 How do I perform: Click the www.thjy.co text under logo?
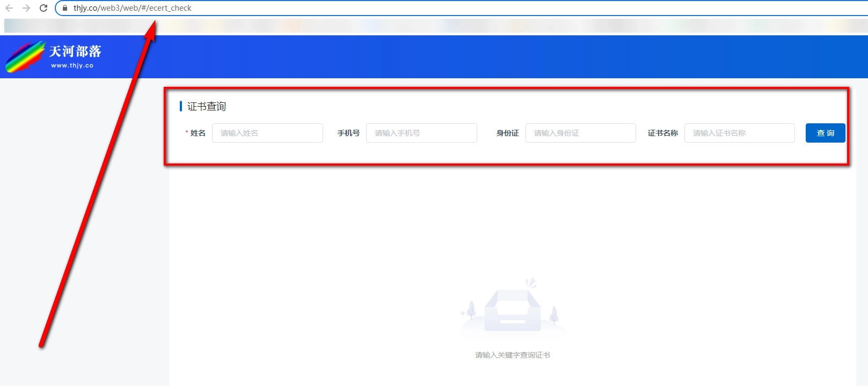coord(72,65)
